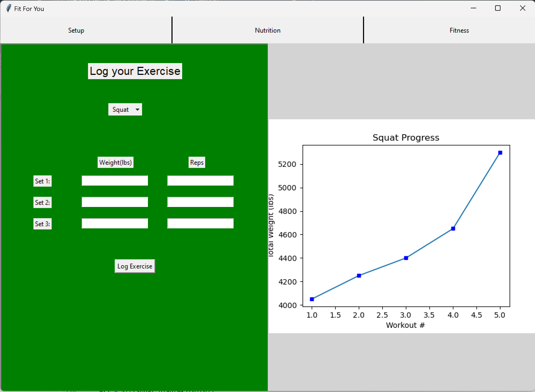Viewport: 535px width, 392px height.
Task: Click the feather app icon in title bar
Action: coord(9,9)
